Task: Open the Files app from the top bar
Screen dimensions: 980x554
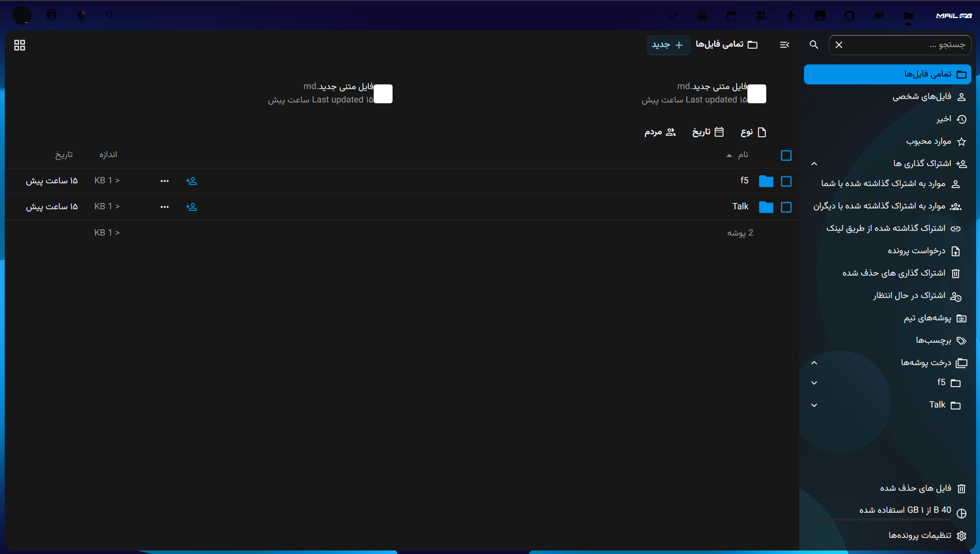Action: [x=908, y=16]
